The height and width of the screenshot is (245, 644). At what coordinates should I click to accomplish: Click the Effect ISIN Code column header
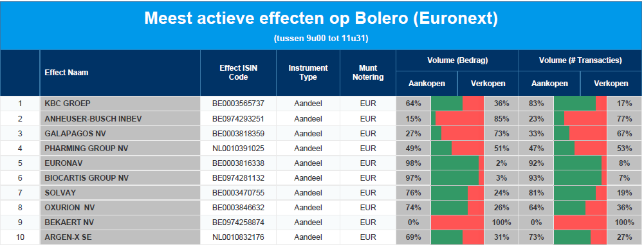(x=238, y=73)
